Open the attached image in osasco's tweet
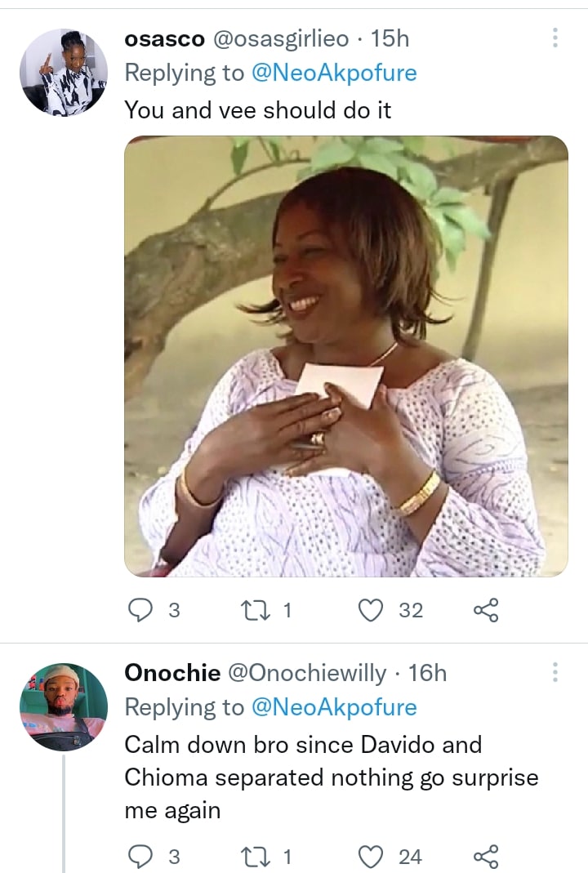 pos(345,356)
